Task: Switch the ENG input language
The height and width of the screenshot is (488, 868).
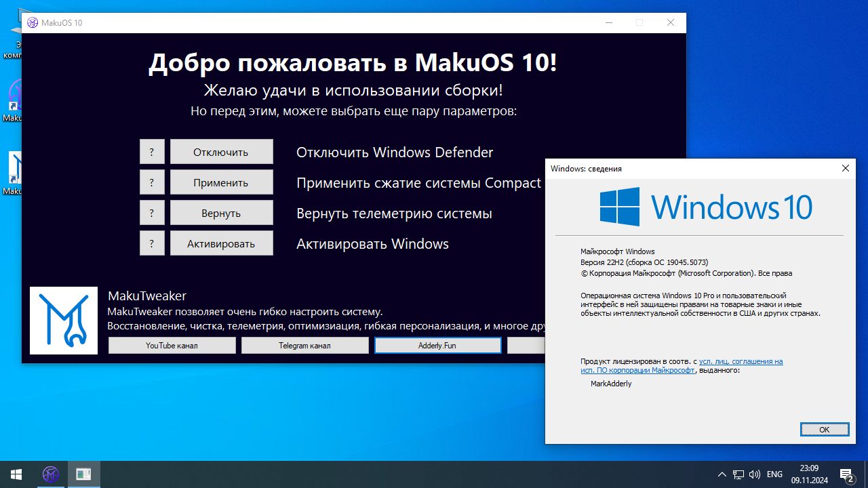Action: (774, 474)
